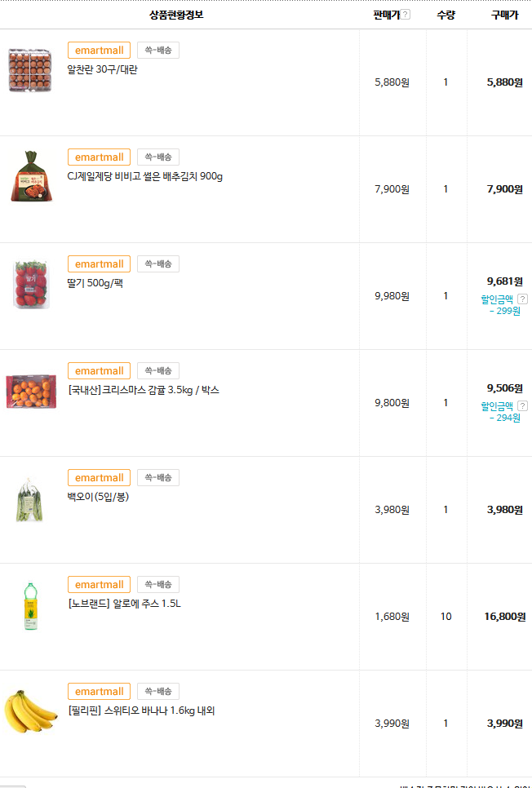
Task: Click 쓱-배송 badge on the banana row
Action: [158, 692]
